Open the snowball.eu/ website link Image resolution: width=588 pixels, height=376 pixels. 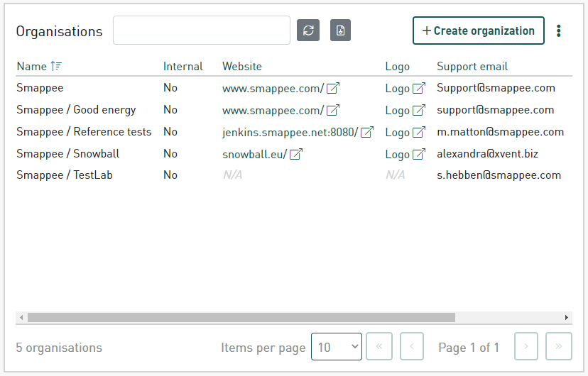255,154
